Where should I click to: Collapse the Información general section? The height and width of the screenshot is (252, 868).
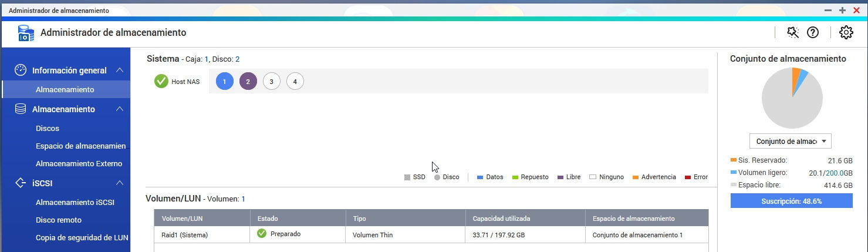click(x=120, y=70)
